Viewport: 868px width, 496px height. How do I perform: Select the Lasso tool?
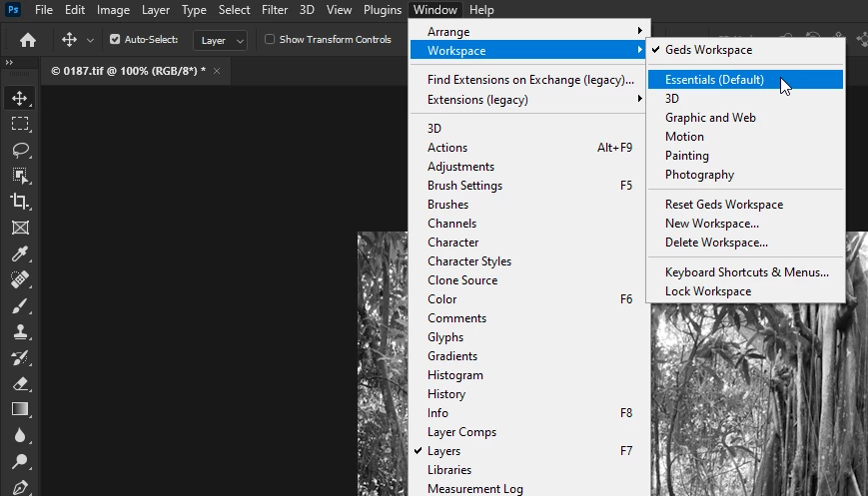pyautogui.click(x=20, y=150)
